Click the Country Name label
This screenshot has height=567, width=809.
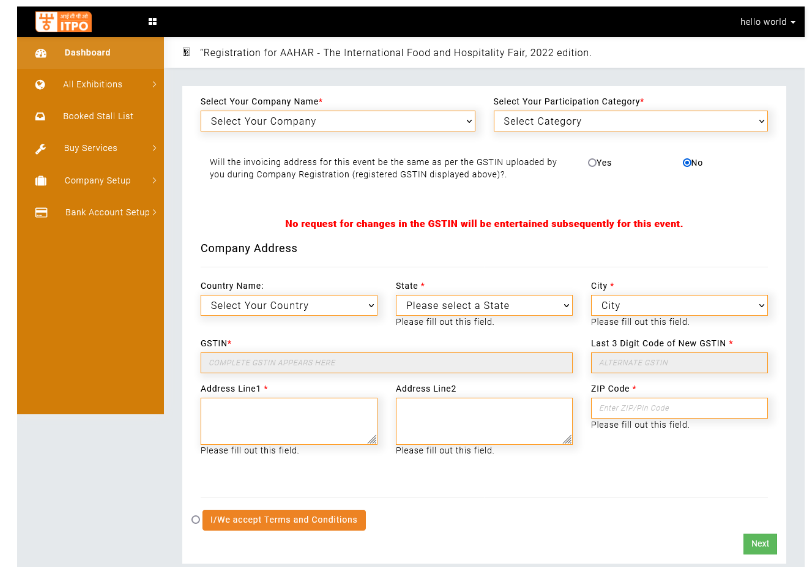[232, 286]
